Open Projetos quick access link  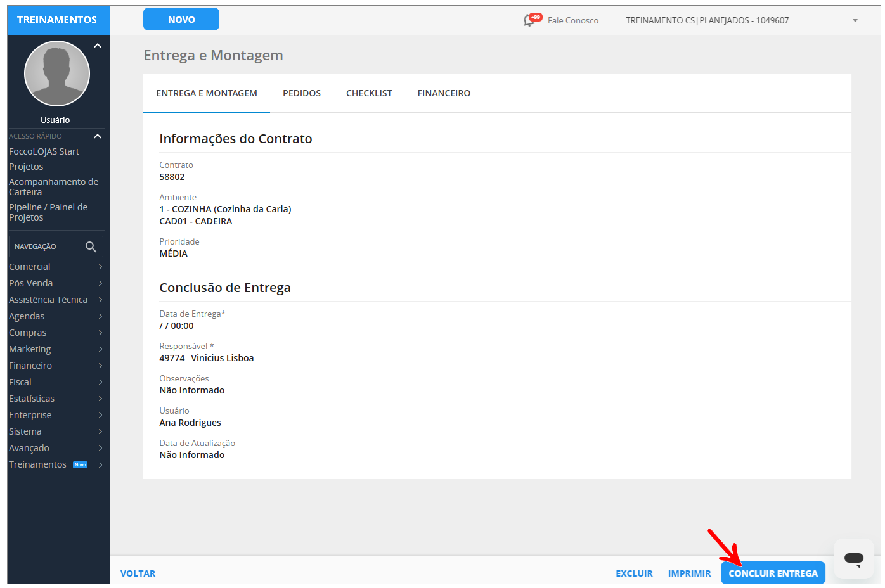pos(26,167)
